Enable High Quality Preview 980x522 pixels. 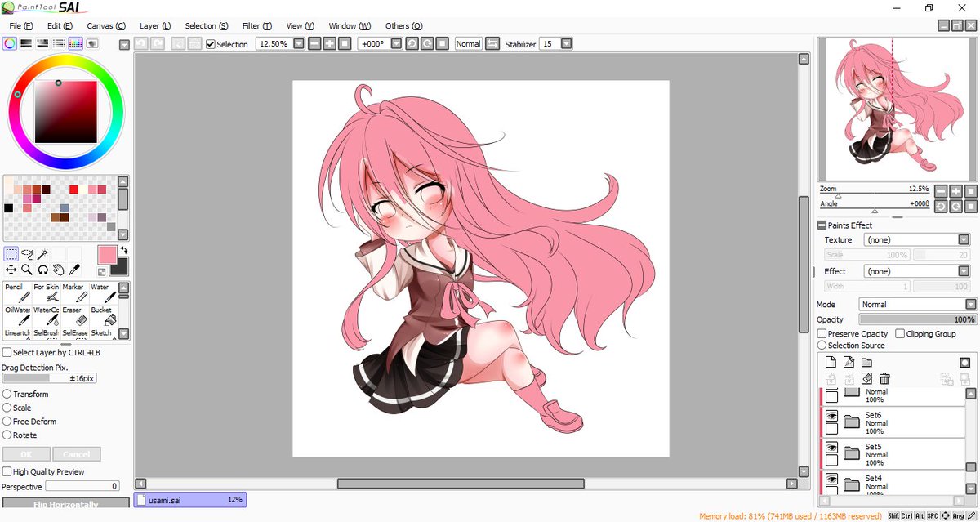tap(7, 471)
